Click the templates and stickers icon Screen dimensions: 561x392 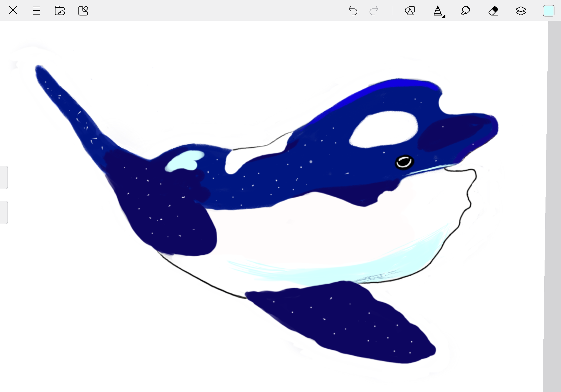pyautogui.click(x=83, y=11)
